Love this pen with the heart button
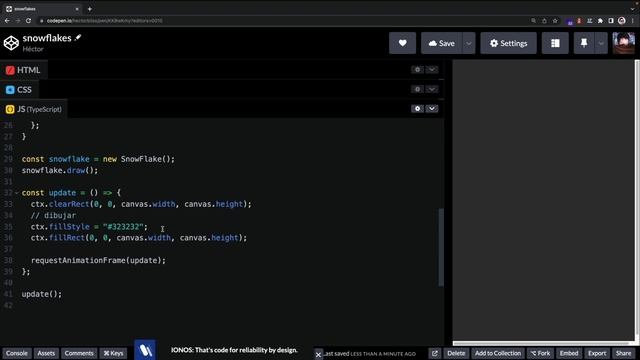Viewport: 640px width, 360px height. [402, 43]
